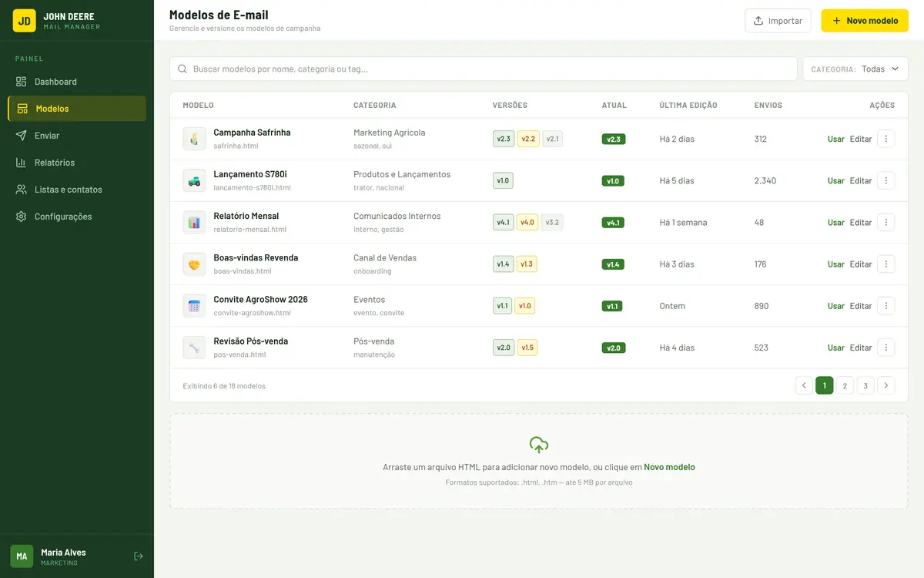Screen dimensions: 924x578
Task: Go to next page arrow
Action: (886, 385)
